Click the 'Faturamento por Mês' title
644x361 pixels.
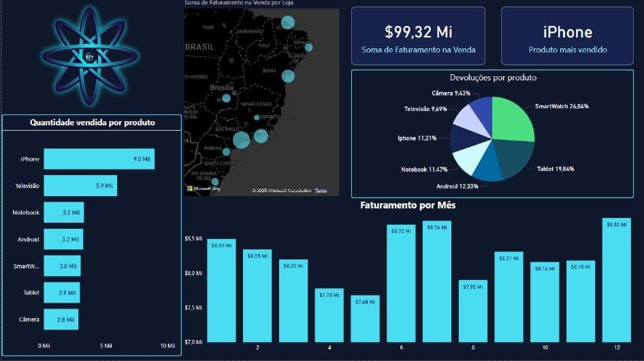[408, 205]
